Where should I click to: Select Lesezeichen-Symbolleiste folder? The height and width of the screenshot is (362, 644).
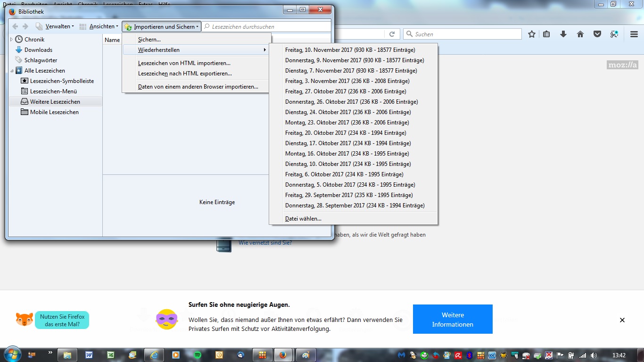62,81
